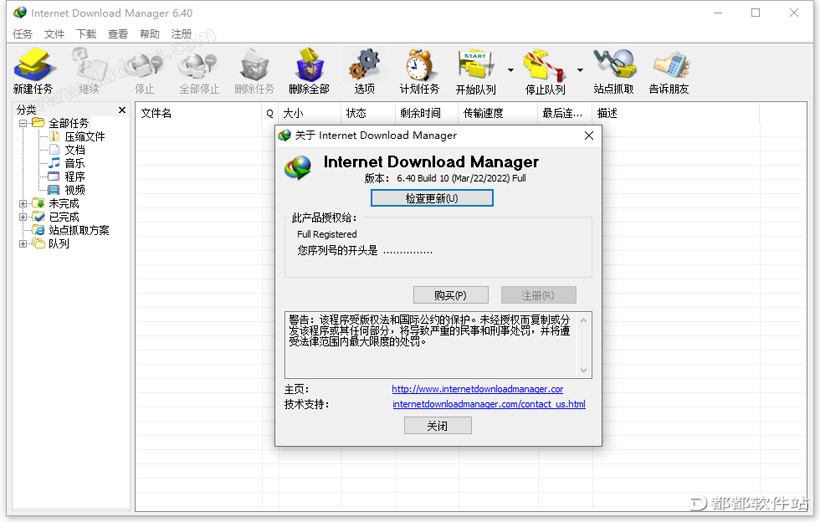Open the 下载 menu

pyautogui.click(x=86, y=34)
